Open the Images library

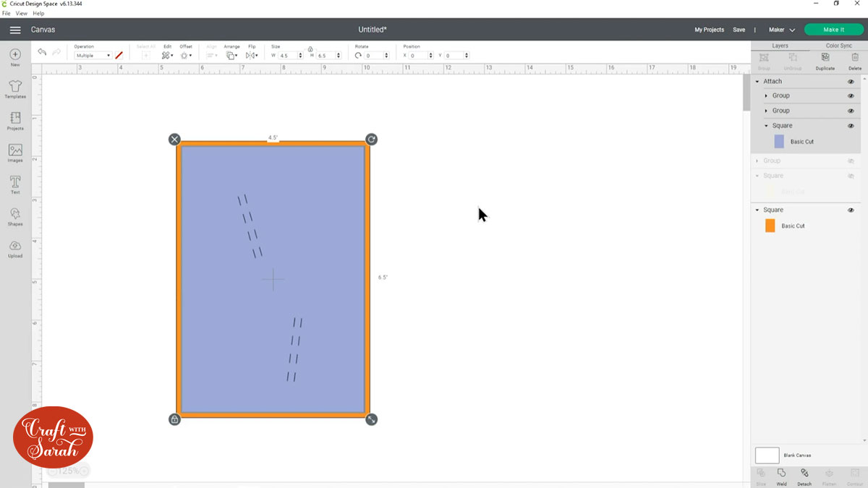pyautogui.click(x=15, y=153)
